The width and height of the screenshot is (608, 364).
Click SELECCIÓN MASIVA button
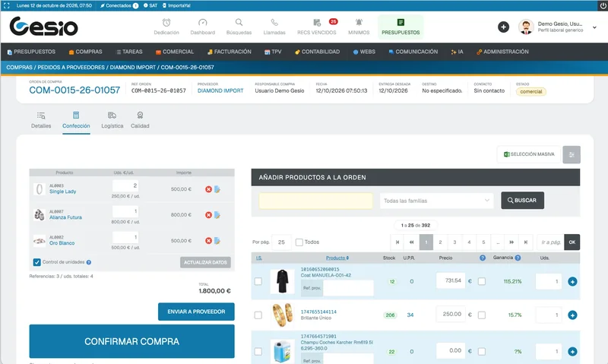pos(529,154)
